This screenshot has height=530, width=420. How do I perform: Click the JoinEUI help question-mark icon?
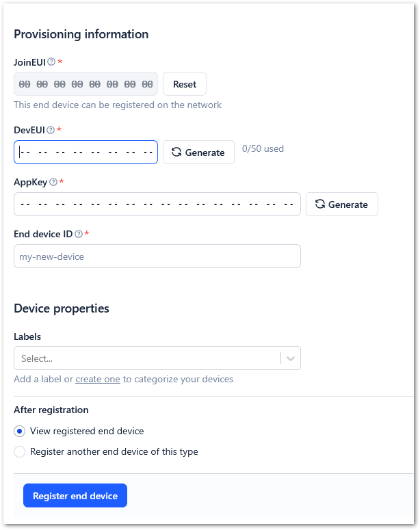51,62
